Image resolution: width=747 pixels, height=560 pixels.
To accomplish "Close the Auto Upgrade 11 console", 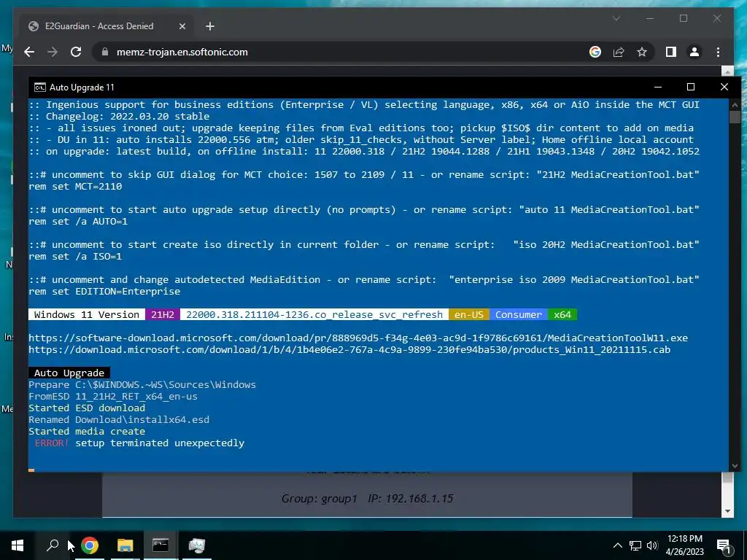I will [724, 87].
